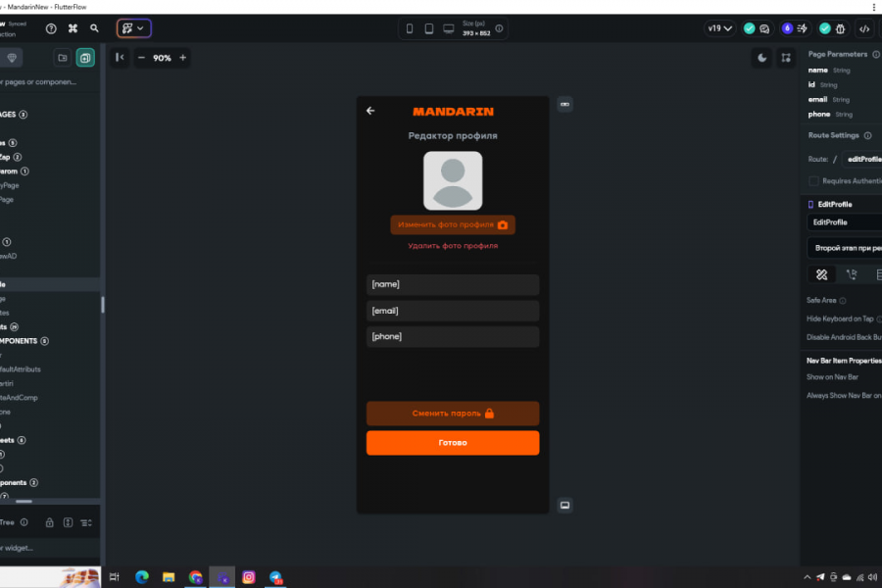Click the purple 6 issues badge
The width and height of the screenshot is (882, 588).
click(x=787, y=28)
